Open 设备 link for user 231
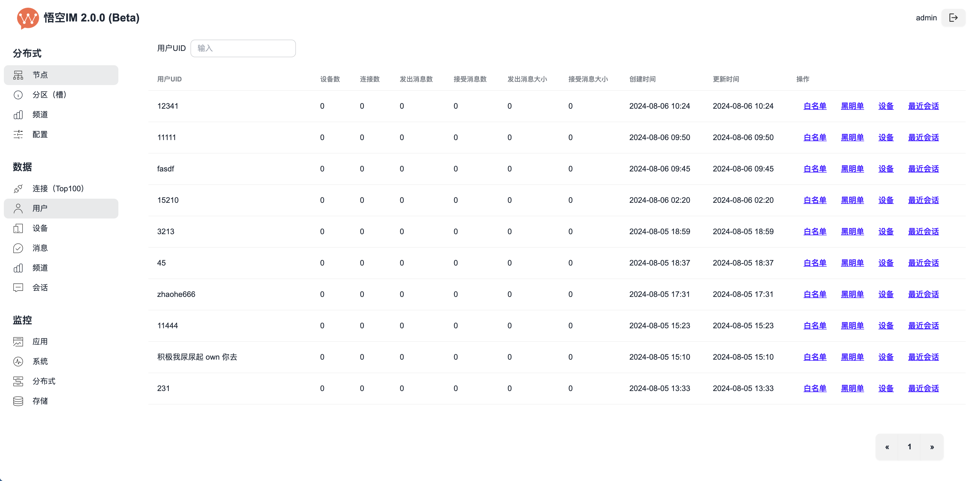 coord(886,388)
